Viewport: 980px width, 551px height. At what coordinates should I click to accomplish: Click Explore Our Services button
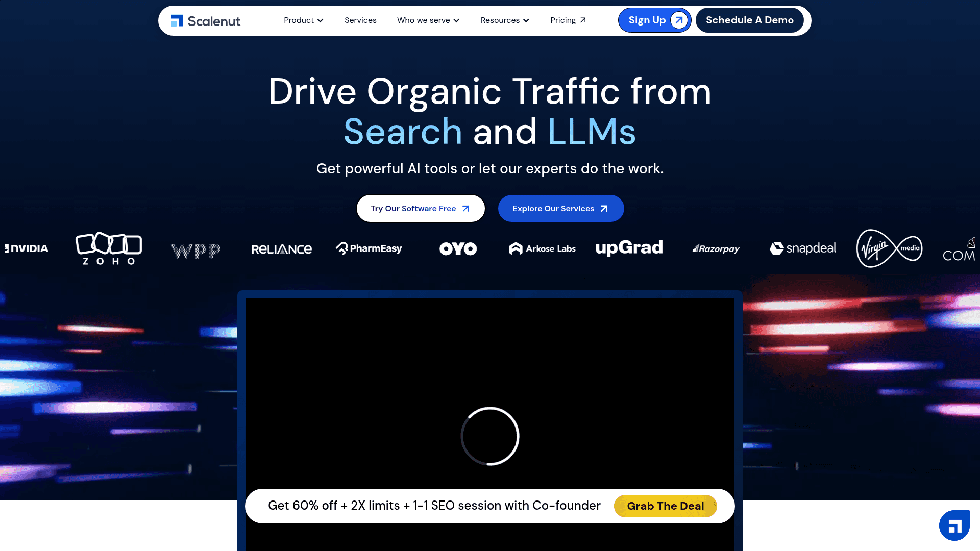pyautogui.click(x=561, y=209)
